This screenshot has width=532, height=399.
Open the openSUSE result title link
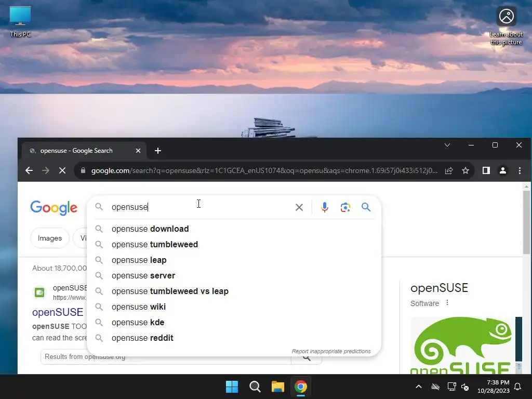point(58,312)
